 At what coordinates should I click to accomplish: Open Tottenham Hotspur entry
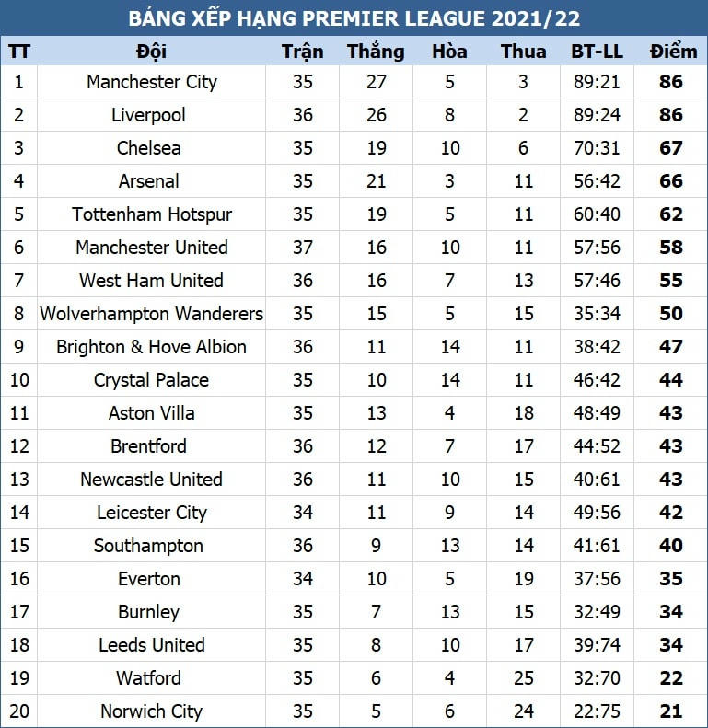152,214
